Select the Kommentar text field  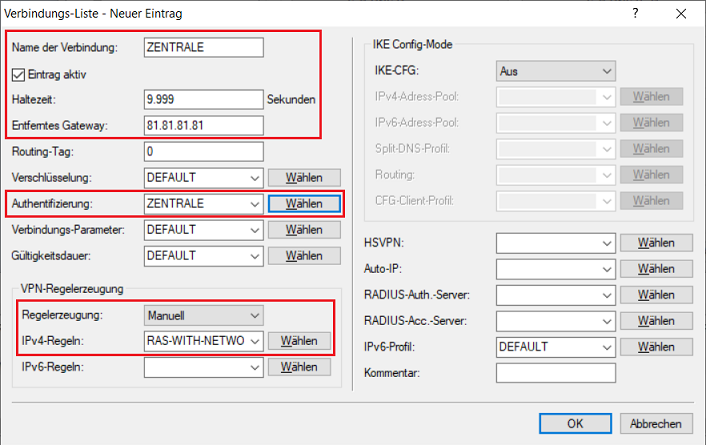[553, 373]
